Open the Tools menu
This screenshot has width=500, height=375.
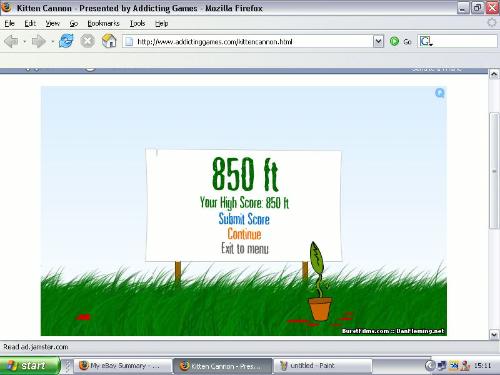(x=137, y=23)
